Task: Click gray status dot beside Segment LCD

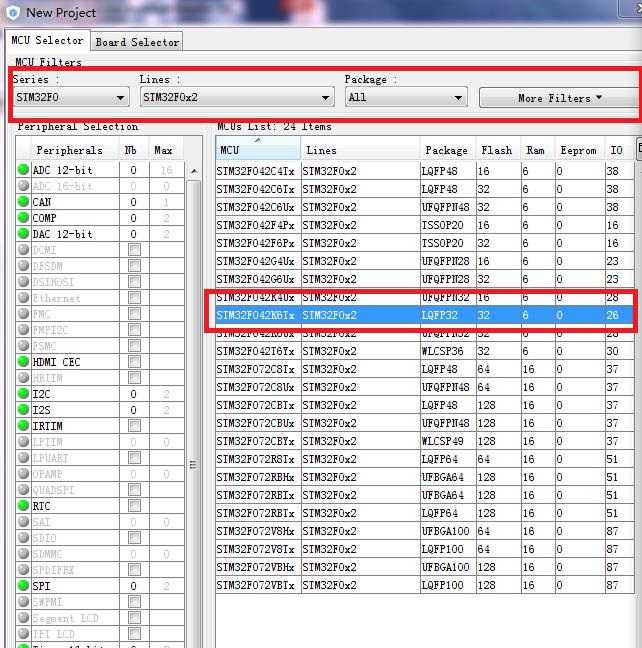Action: [x=24, y=617]
